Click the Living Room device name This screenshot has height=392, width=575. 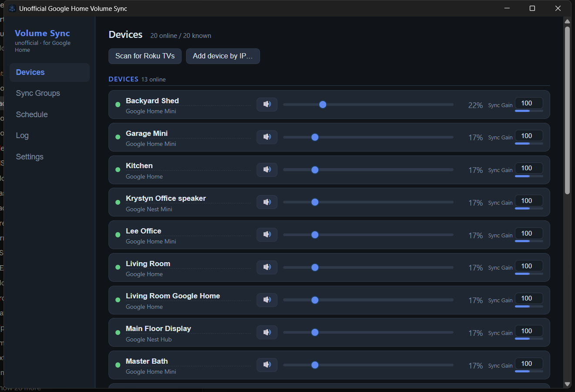click(x=148, y=264)
